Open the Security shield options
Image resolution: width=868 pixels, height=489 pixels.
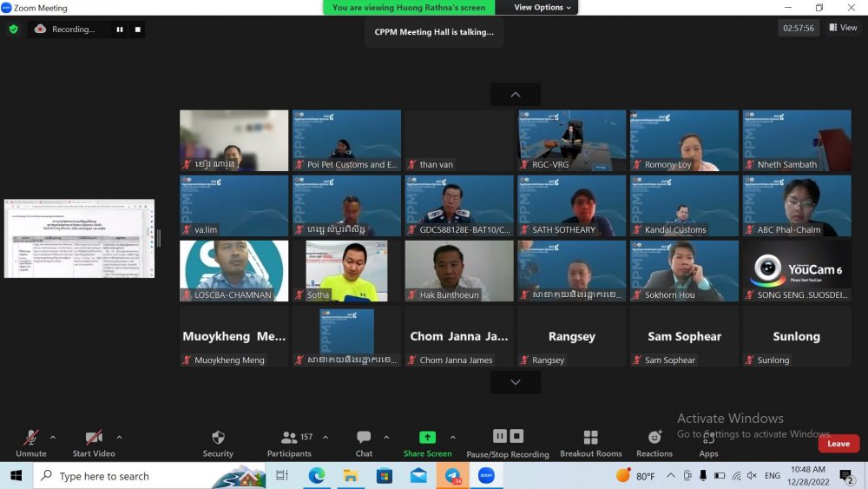point(218,443)
